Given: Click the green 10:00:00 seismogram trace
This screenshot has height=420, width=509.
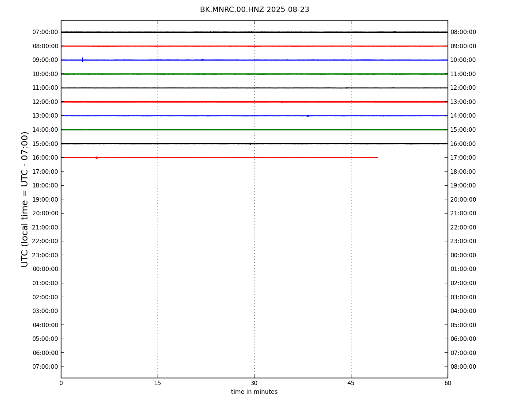Looking at the screenshot, I should click(x=254, y=74).
